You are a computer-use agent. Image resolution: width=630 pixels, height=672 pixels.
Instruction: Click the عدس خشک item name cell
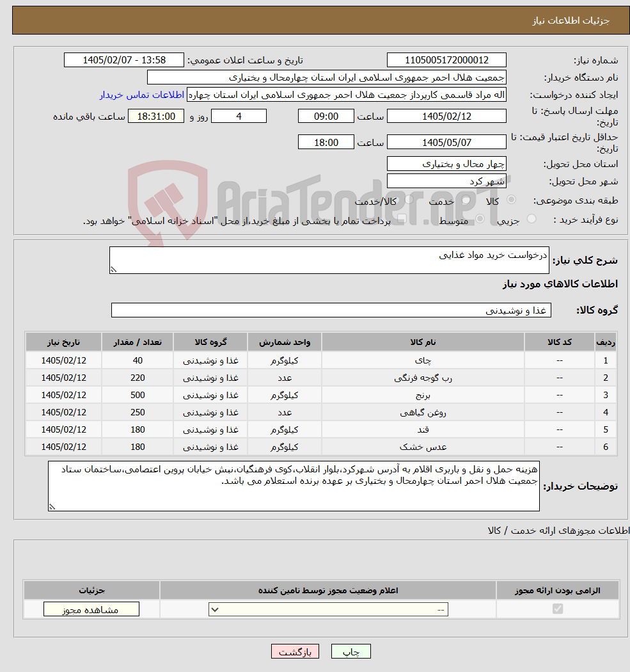point(423,447)
